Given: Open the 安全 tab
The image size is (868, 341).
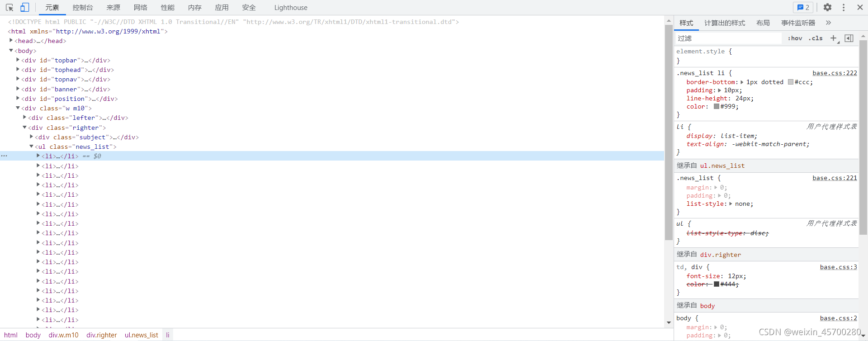Looking at the screenshot, I should click(249, 8).
